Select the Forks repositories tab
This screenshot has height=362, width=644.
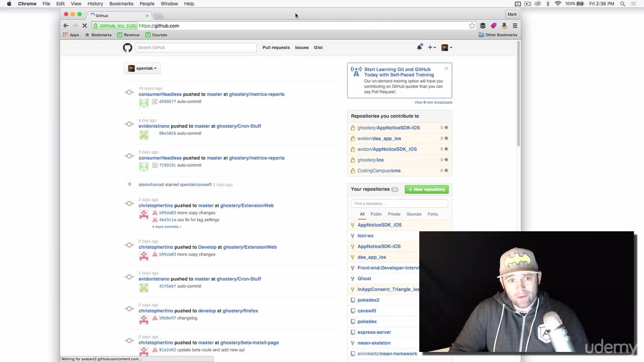[x=433, y=214]
